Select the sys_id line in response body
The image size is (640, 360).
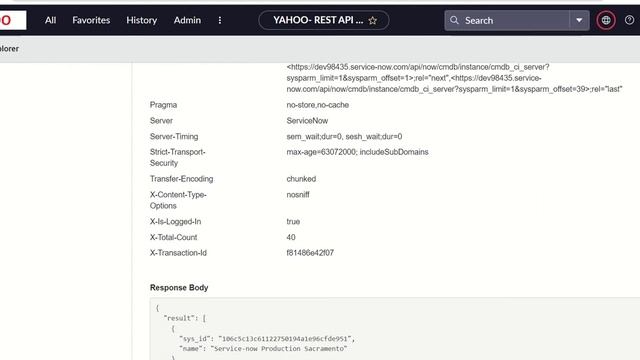click(x=267, y=339)
